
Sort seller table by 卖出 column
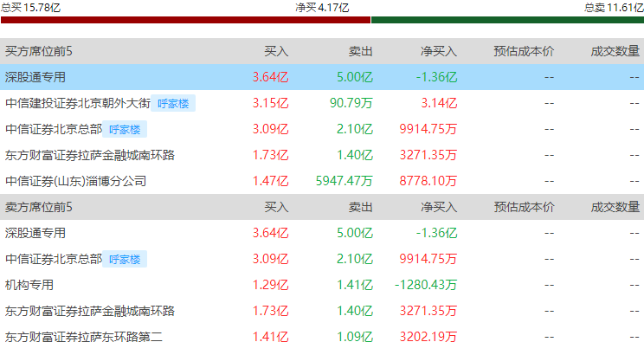[361, 207]
